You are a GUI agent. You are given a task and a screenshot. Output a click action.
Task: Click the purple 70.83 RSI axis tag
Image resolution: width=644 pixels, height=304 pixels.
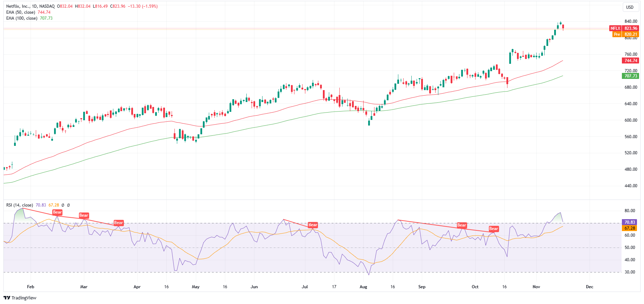630,222
